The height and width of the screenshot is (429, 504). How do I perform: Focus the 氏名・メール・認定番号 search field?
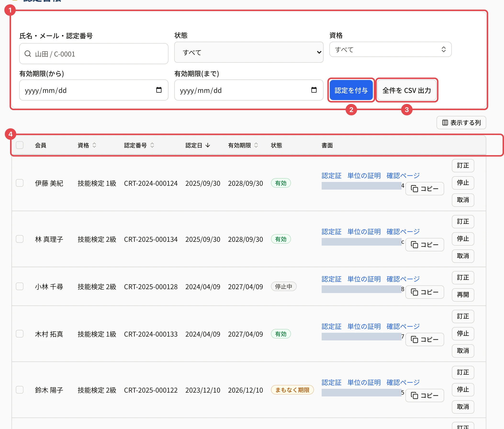pos(94,54)
